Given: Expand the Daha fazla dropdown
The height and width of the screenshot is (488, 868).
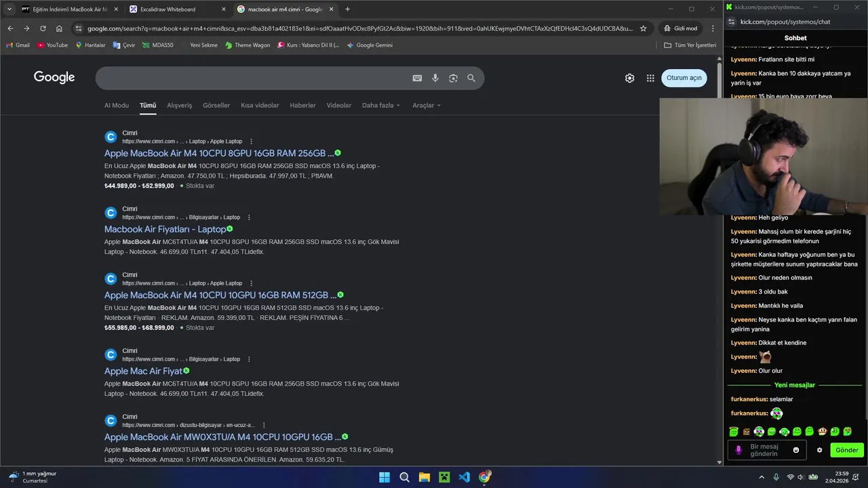Looking at the screenshot, I should click(x=380, y=105).
